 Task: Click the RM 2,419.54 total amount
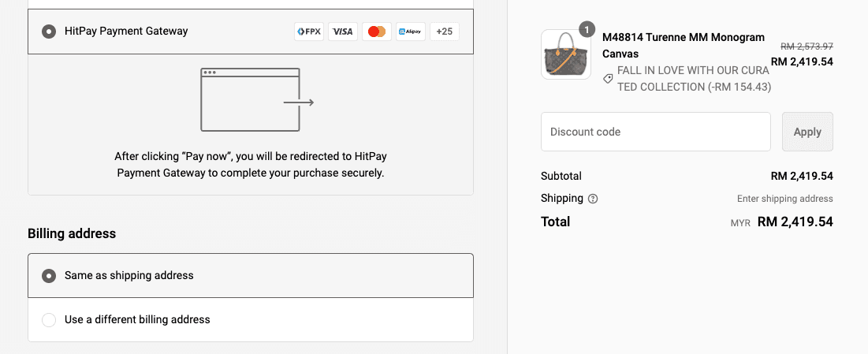795,222
